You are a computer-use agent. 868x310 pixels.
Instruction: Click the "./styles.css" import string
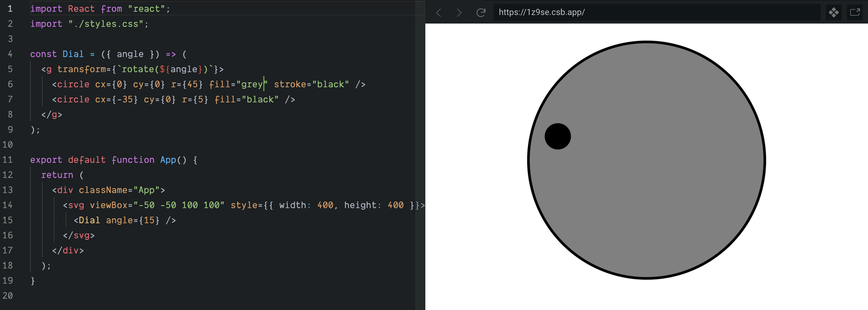click(105, 24)
